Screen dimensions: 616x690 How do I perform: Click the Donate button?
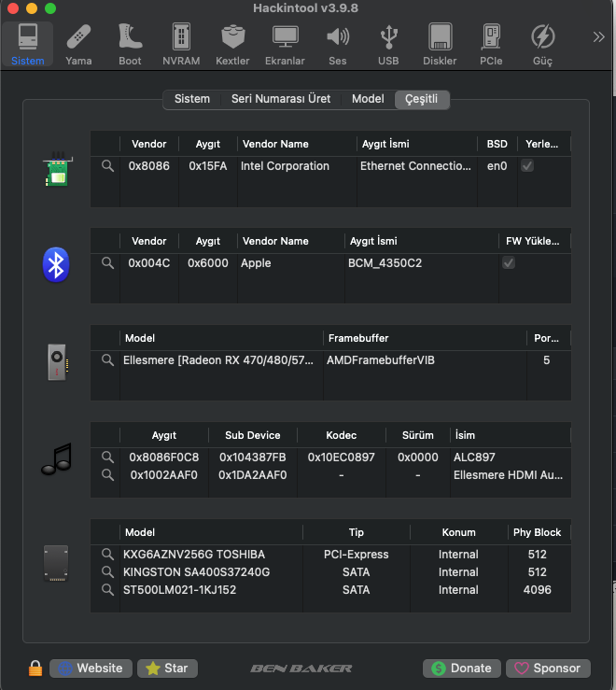(461, 669)
